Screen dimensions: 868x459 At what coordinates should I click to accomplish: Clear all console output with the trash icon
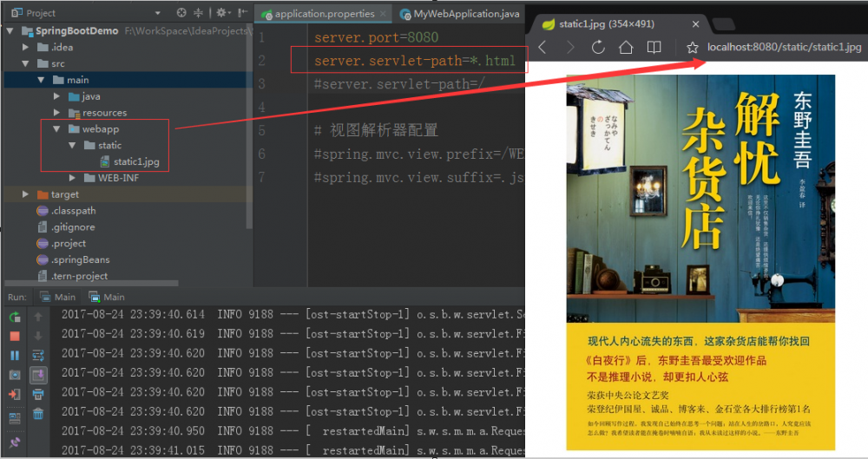tap(38, 414)
